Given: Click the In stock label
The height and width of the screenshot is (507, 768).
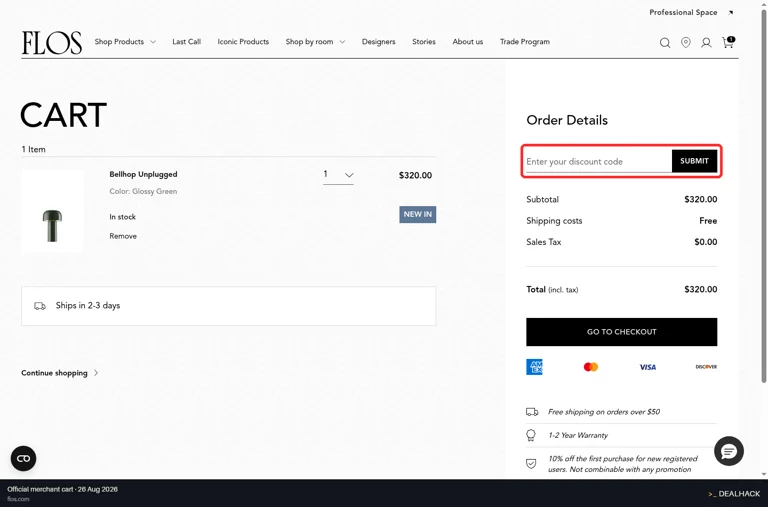Looking at the screenshot, I should [122, 217].
